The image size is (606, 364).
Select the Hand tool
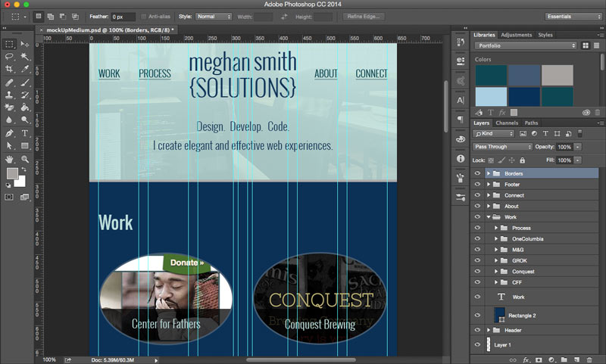click(x=9, y=159)
